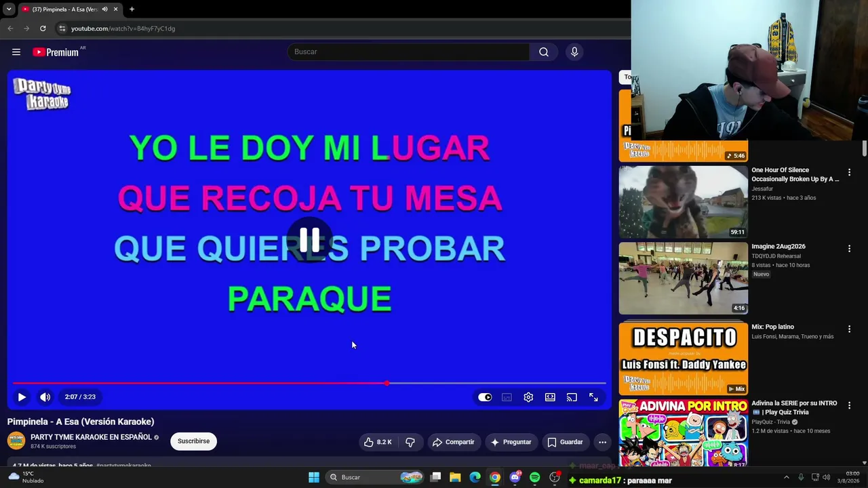Viewport: 868px width, 488px height.
Task: Open the player settings gear
Action: pos(528,397)
